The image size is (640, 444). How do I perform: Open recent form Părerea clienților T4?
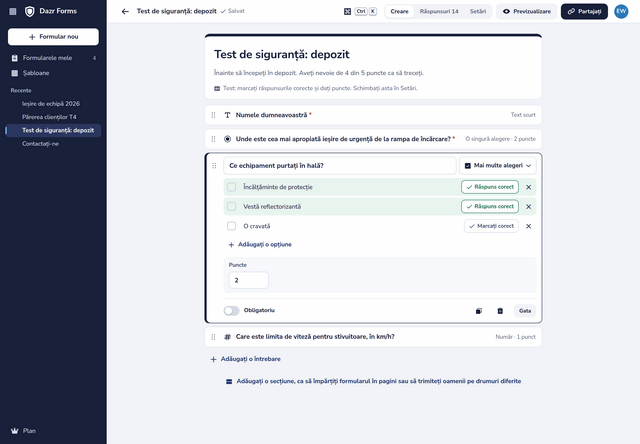coord(53,117)
